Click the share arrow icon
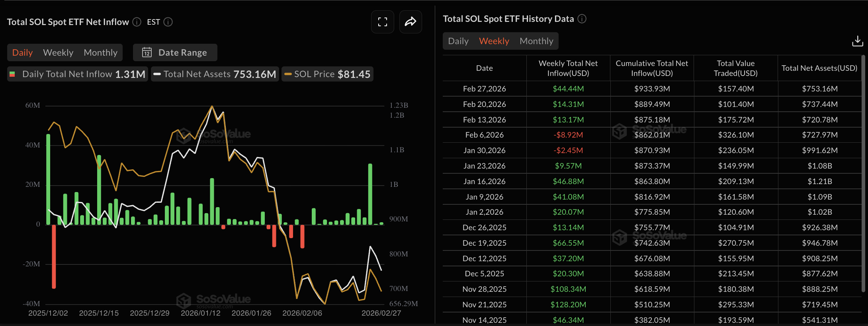This screenshot has height=326, width=868. tap(410, 22)
